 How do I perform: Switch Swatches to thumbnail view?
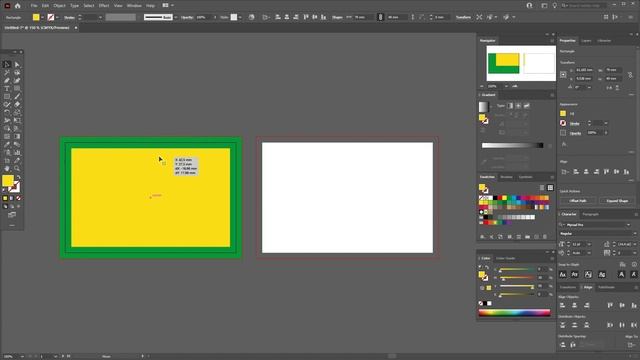[x=550, y=188]
